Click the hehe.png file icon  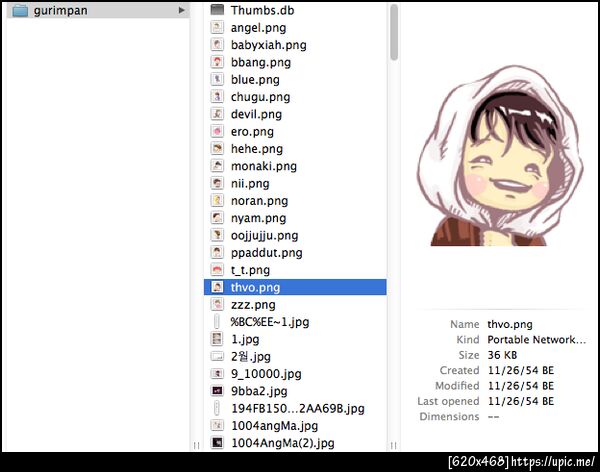click(x=217, y=149)
